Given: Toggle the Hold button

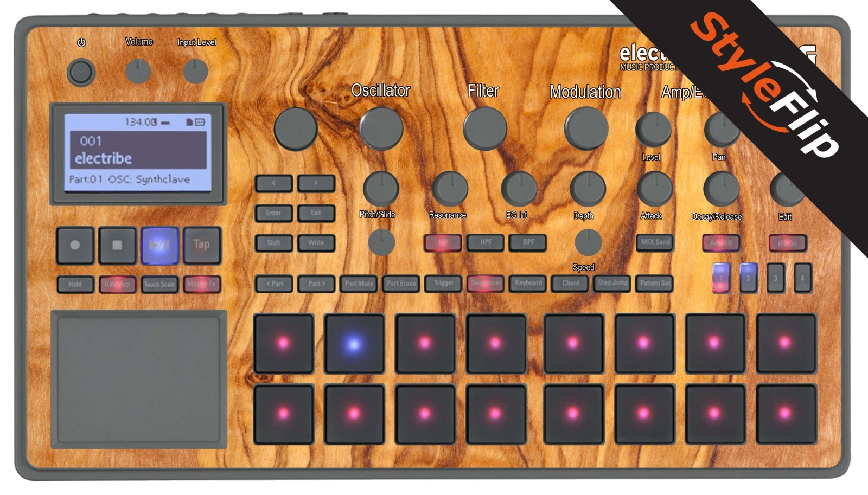Looking at the screenshot, I should [75, 284].
